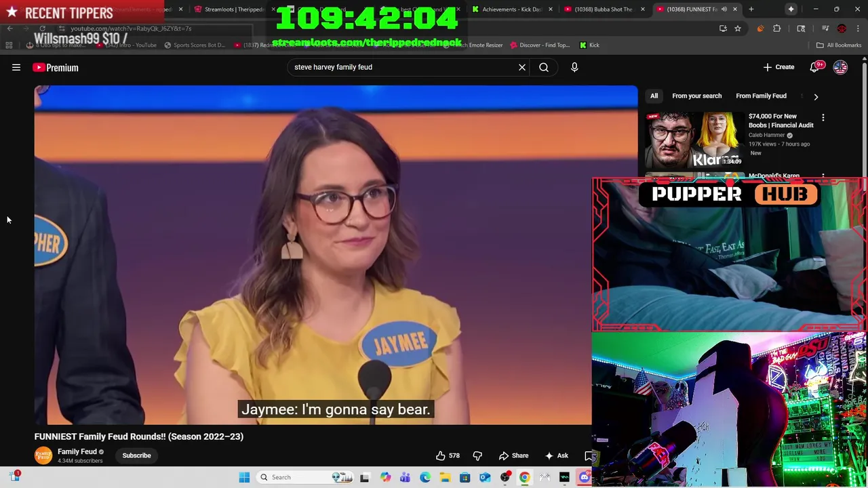Bookmark this page with star icon

click(x=738, y=28)
